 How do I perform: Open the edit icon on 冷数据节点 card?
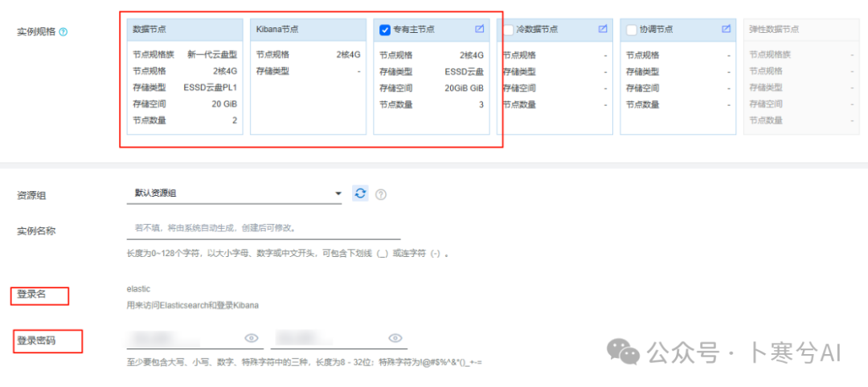pos(603,29)
